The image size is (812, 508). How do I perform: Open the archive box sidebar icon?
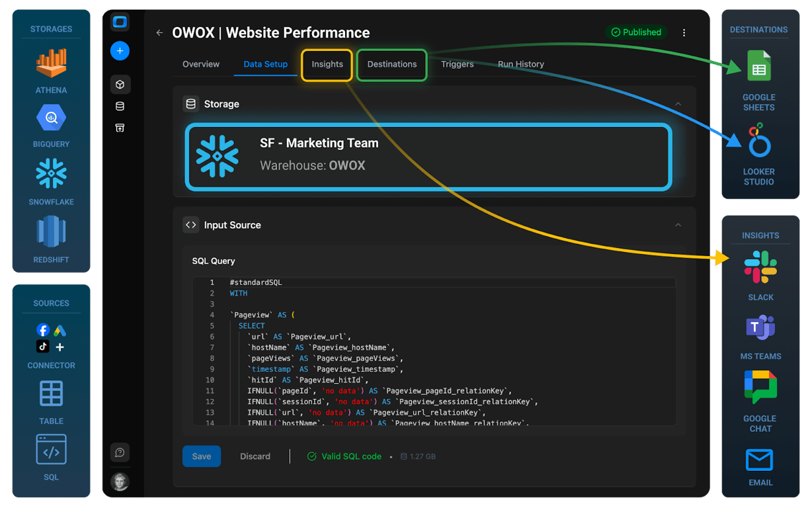120,128
